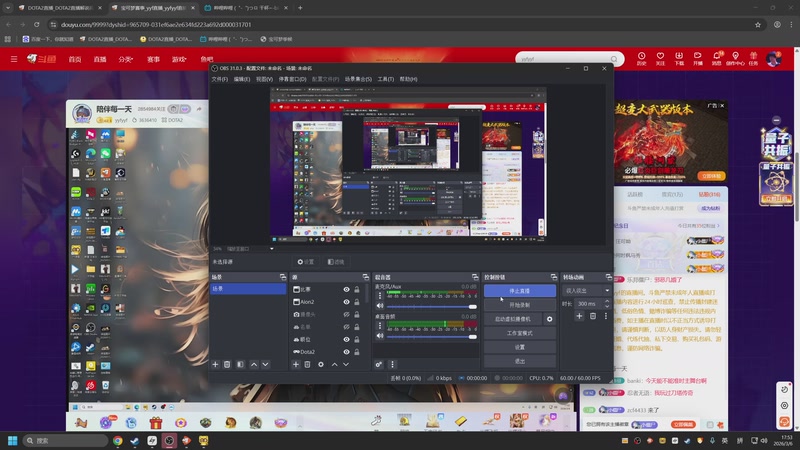Mute the desktop audio speaker icon
800x450 pixels.
click(380, 336)
